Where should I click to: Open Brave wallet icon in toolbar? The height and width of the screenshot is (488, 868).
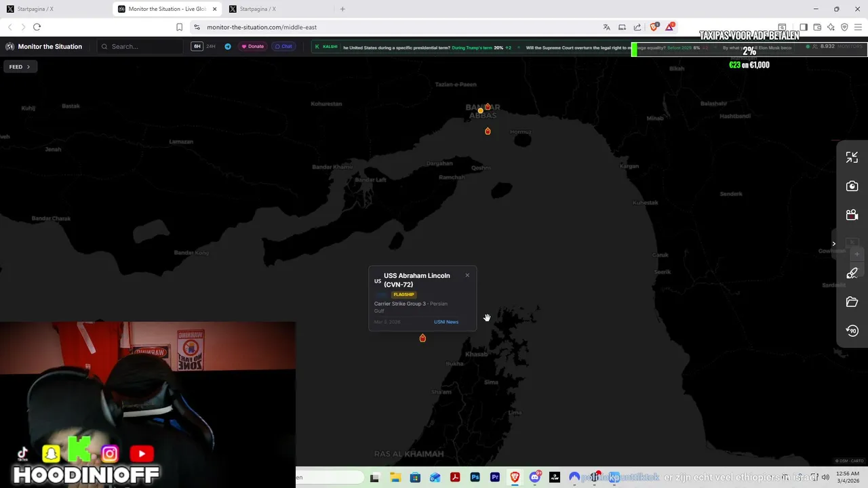817,27
